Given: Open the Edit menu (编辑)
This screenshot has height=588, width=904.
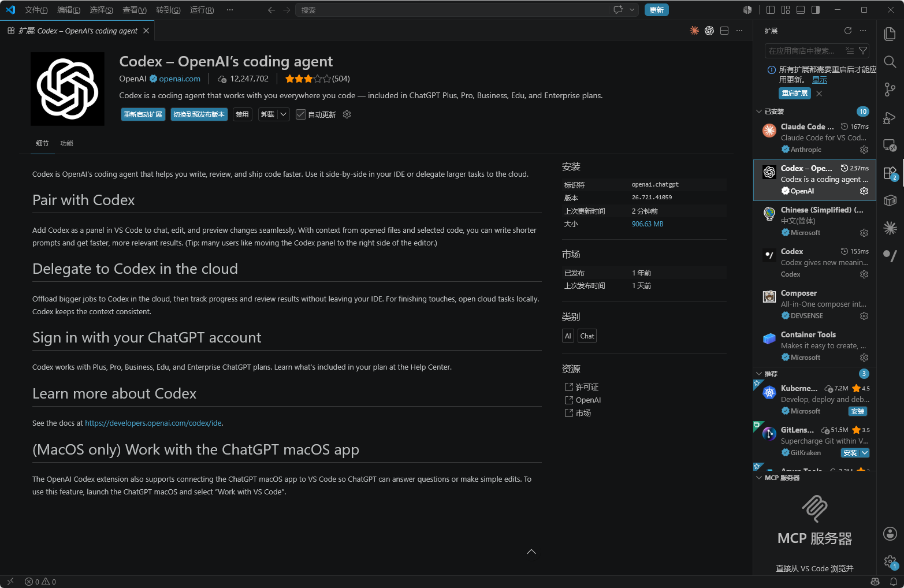Looking at the screenshot, I should pyautogui.click(x=69, y=10).
